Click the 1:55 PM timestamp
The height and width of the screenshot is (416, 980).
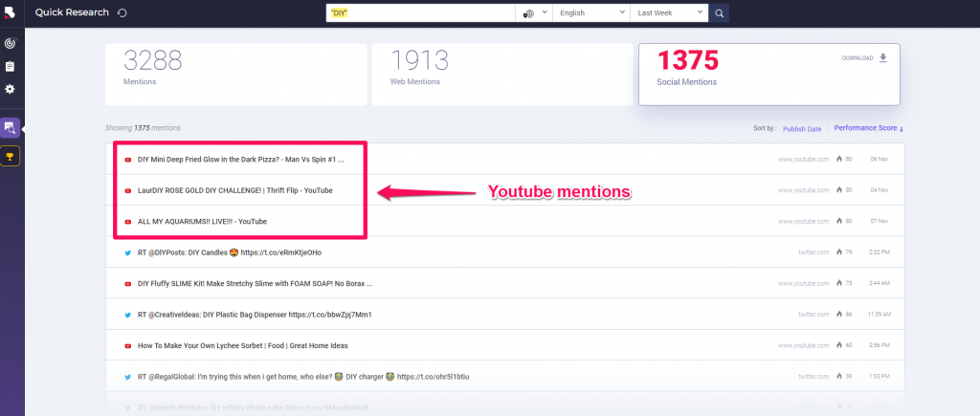click(x=880, y=377)
